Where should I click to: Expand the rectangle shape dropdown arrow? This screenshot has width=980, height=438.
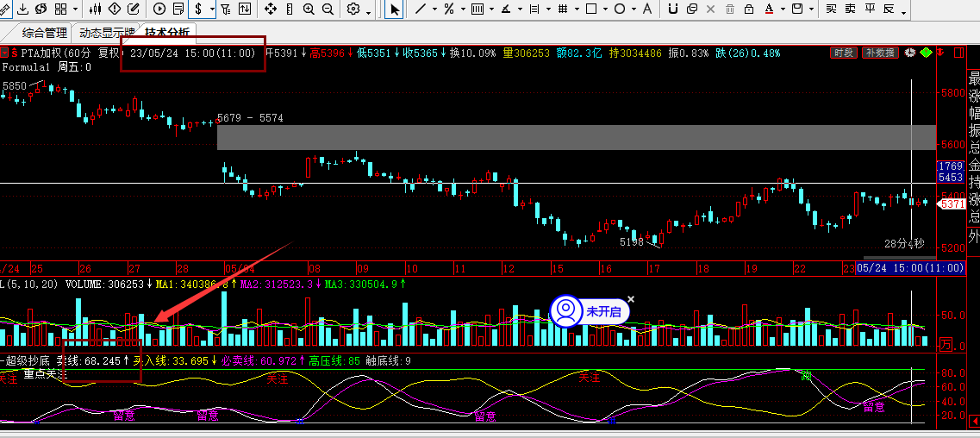click(606, 9)
